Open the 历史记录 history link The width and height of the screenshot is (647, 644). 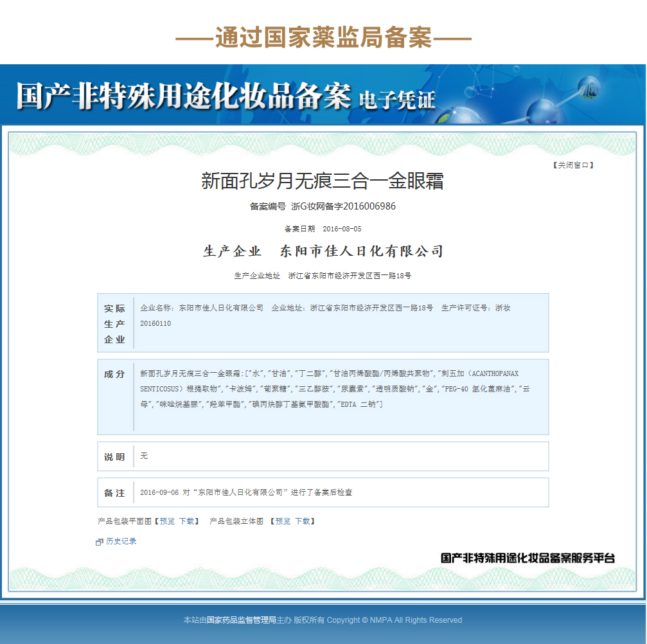121,541
